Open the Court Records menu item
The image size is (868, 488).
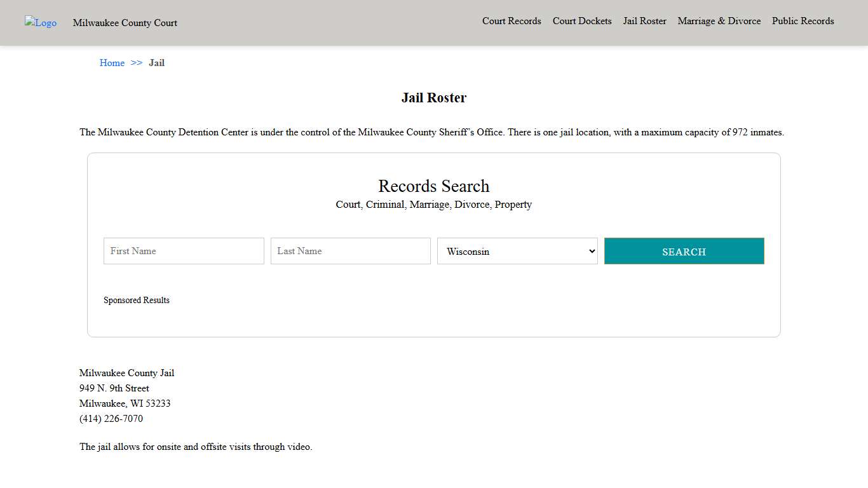512,21
